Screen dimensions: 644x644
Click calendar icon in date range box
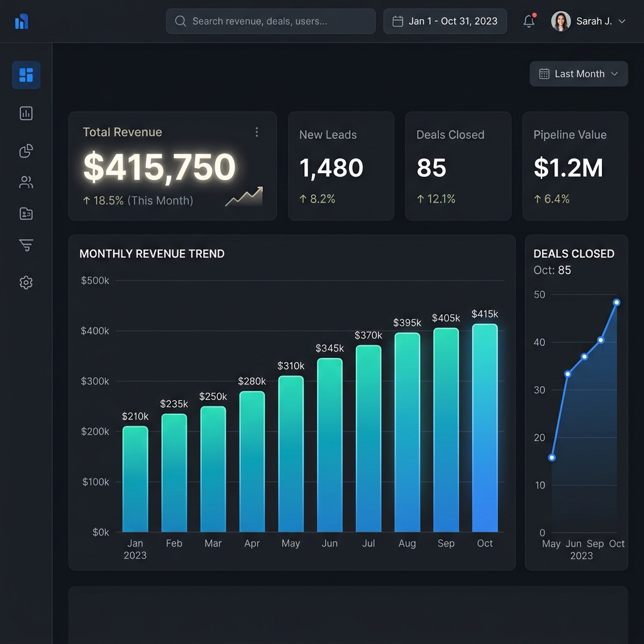(397, 21)
